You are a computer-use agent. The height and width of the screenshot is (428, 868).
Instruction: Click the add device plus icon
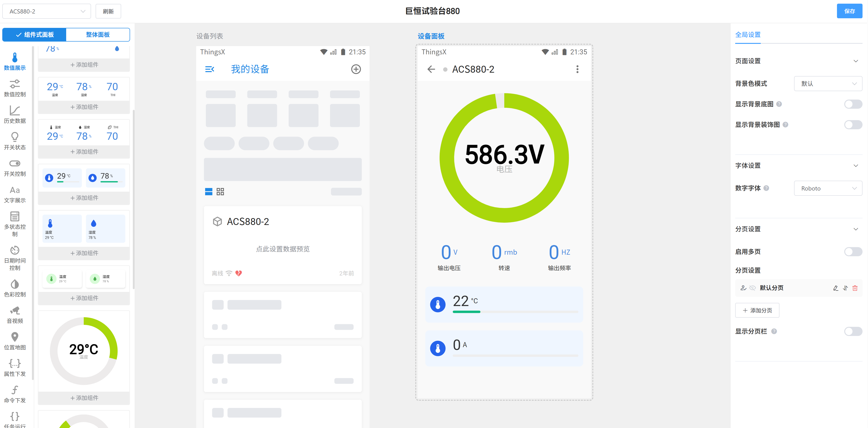pos(356,69)
